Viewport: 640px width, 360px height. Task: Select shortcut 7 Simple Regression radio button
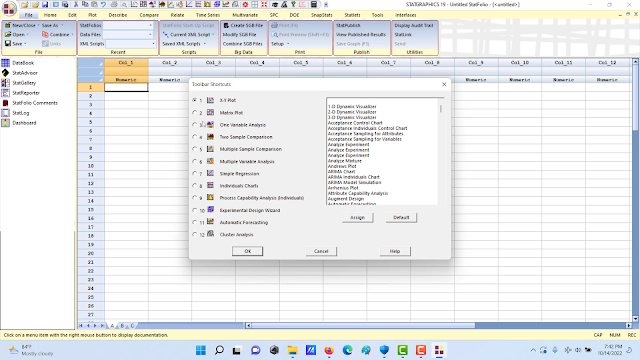point(195,173)
